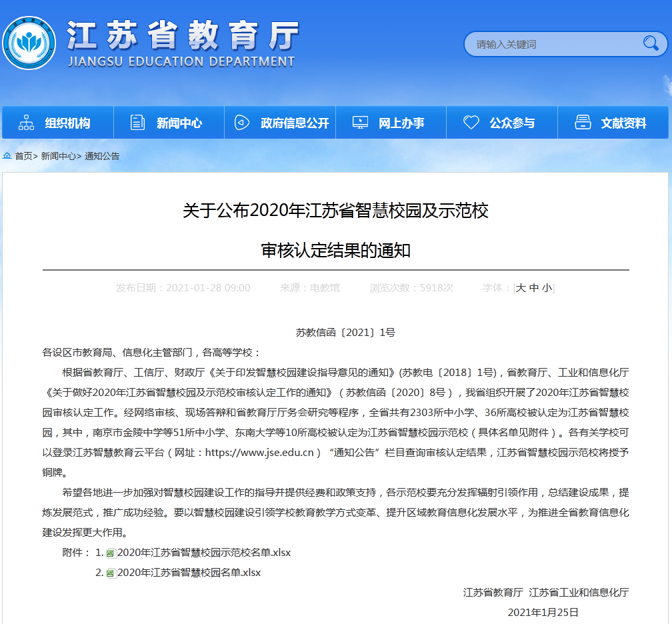Click the 政府信息公开 icon in the nav bar
The height and width of the screenshot is (624, 672).
pos(242,123)
